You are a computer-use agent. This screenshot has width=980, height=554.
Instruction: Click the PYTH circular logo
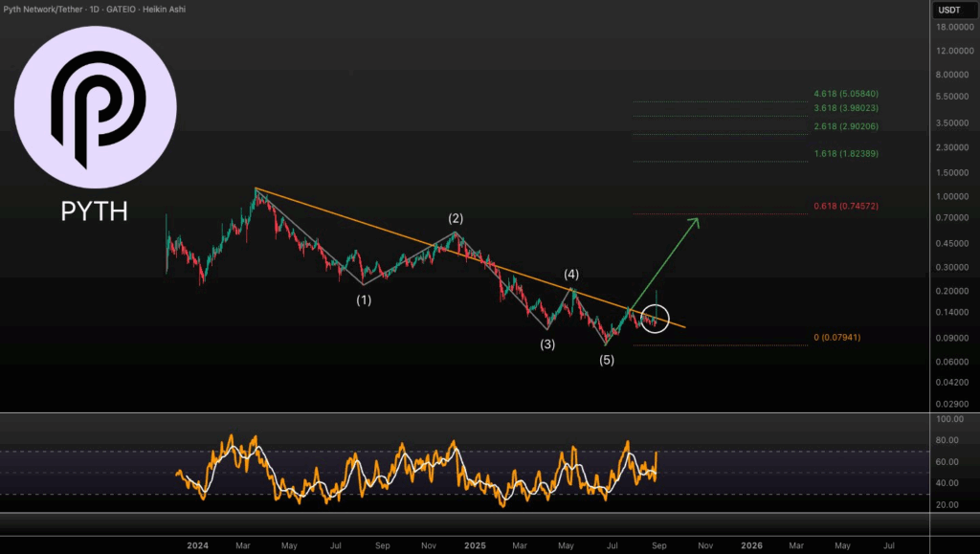coord(95,107)
